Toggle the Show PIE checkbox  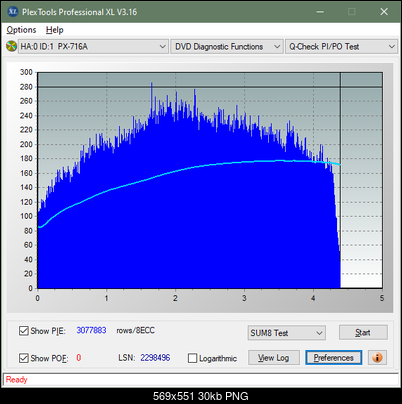pos(24,331)
